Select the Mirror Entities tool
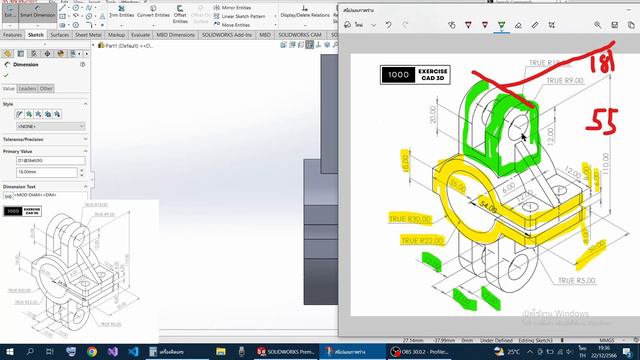Screen dimensions: 640x360 pos(232,8)
